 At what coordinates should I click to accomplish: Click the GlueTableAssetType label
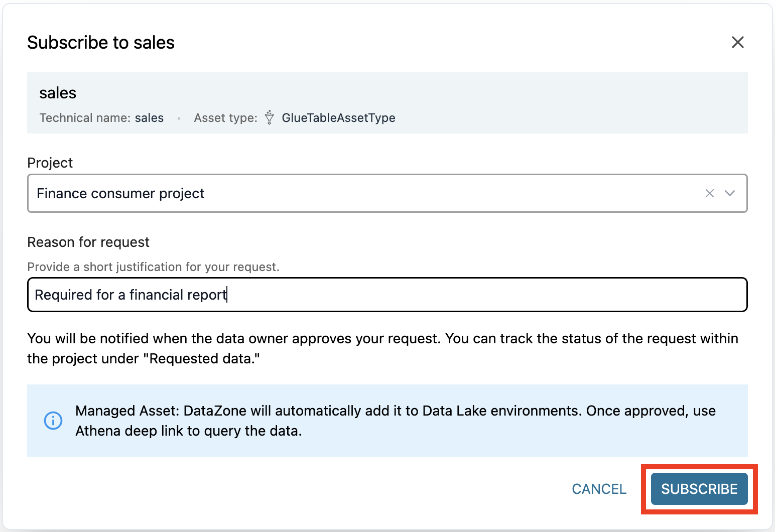point(338,118)
